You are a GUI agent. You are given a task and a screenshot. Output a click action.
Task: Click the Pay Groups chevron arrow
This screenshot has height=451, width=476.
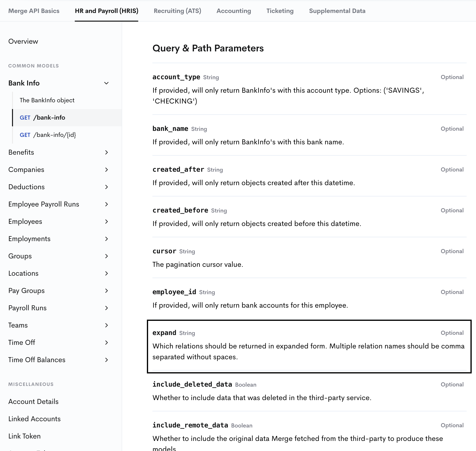(106, 291)
